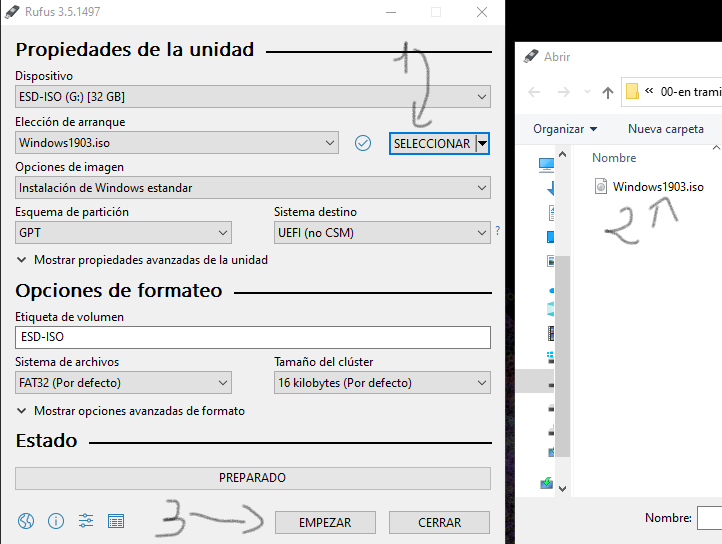Image resolution: width=722 pixels, height=544 pixels.
Task: Open the Esquema de partición GPT dropdown
Action: 123,233
